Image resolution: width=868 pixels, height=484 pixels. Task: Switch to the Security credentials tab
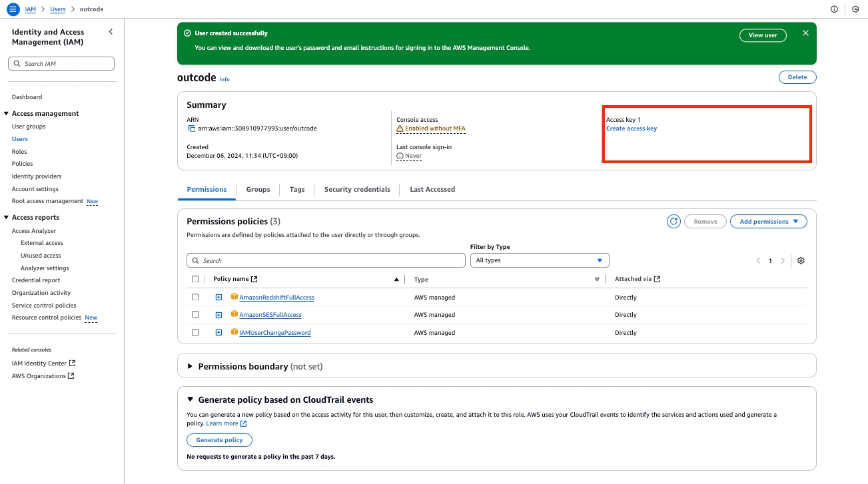click(x=357, y=190)
